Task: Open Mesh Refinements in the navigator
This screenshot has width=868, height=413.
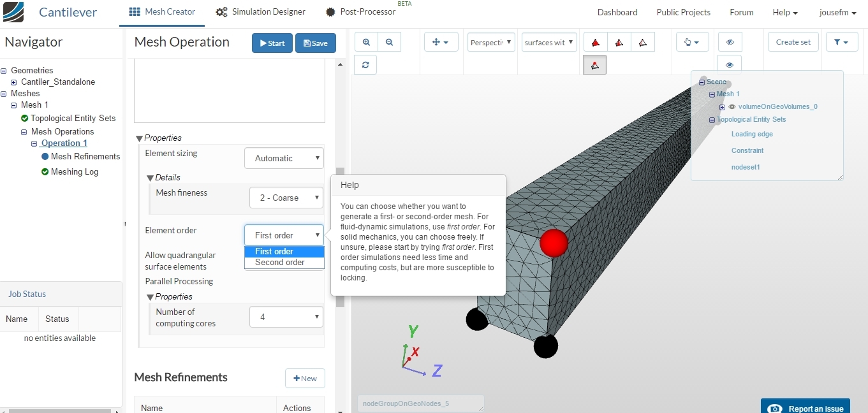Action: click(x=85, y=156)
